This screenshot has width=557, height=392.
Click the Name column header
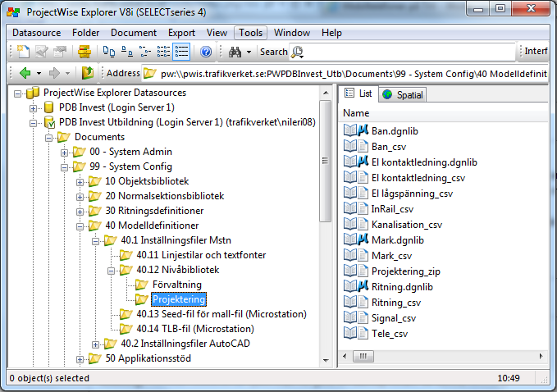click(356, 113)
